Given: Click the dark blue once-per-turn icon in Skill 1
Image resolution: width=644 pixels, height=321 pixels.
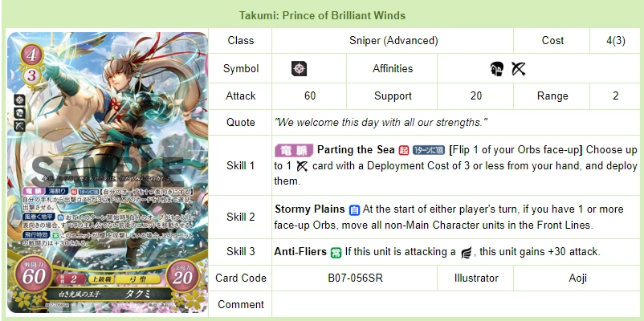Looking at the screenshot, I should coord(428,150).
